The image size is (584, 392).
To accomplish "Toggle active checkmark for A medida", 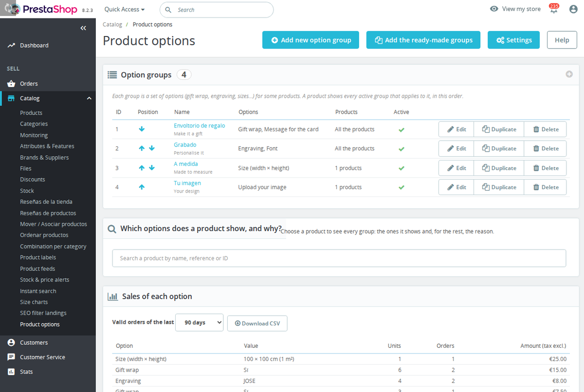I will coord(401,168).
